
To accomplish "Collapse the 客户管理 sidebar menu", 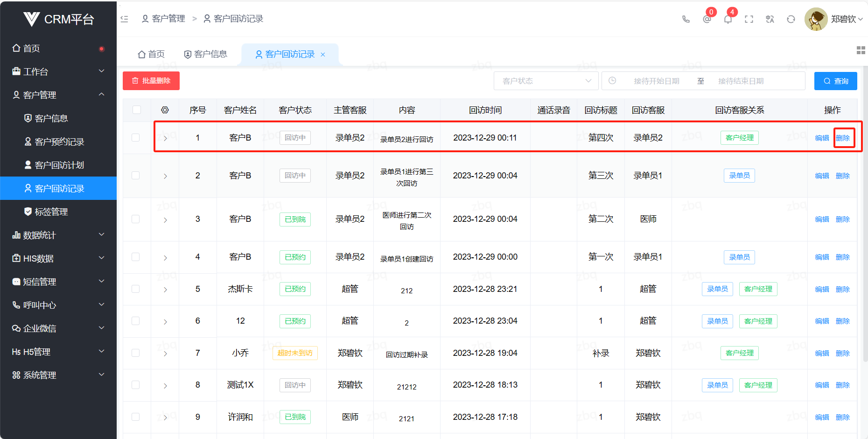I will tap(58, 95).
